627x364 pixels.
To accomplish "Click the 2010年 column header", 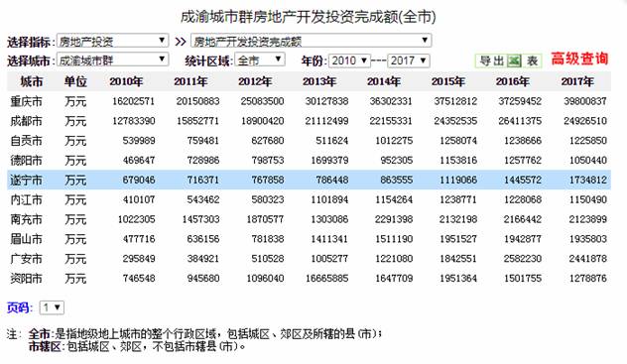I will [126, 81].
